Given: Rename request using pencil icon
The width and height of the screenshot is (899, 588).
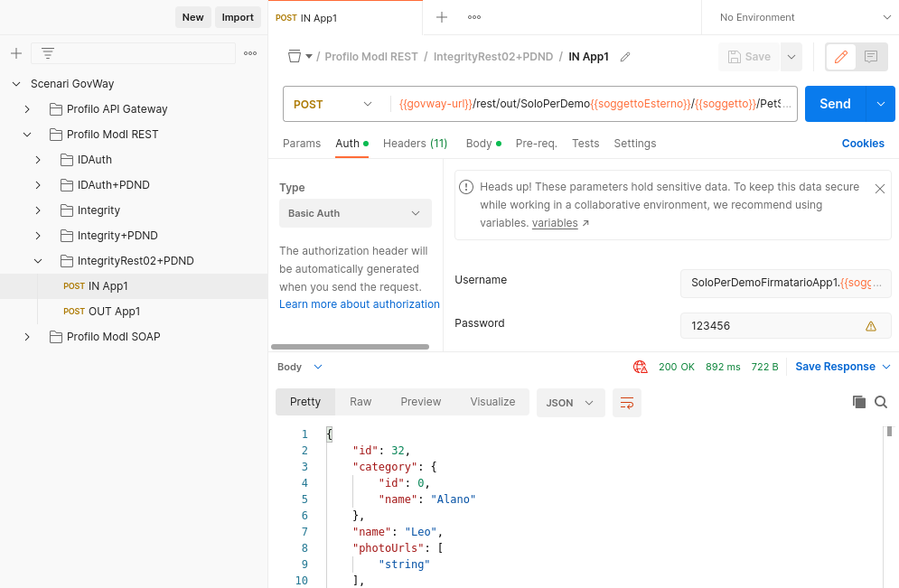Looking at the screenshot, I should click(x=625, y=57).
